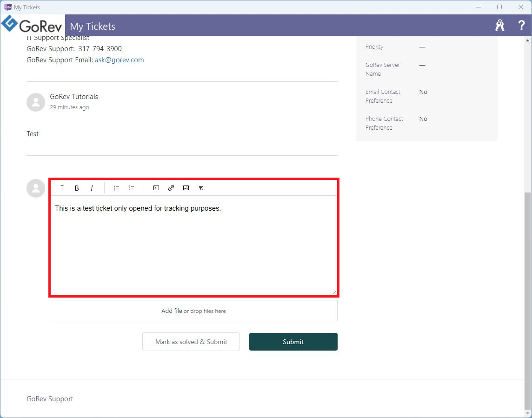Click inside the reply text area
532x418 pixels.
[x=194, y=245]
